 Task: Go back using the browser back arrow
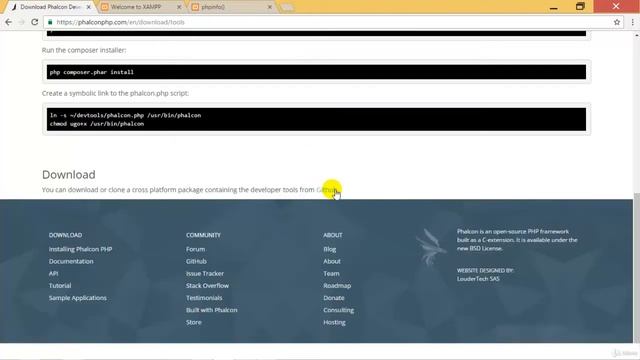(8, 22)
